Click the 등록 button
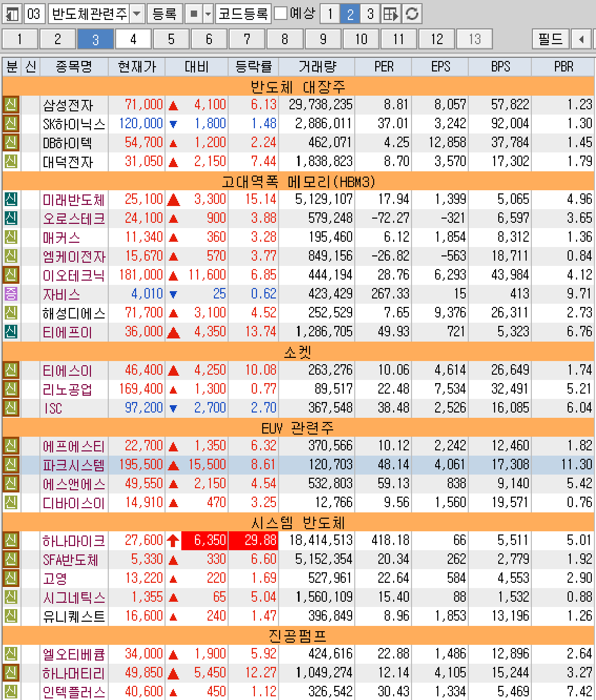This screenshot has width=596, height=700. pyautogui.click(x=165, y=14)
